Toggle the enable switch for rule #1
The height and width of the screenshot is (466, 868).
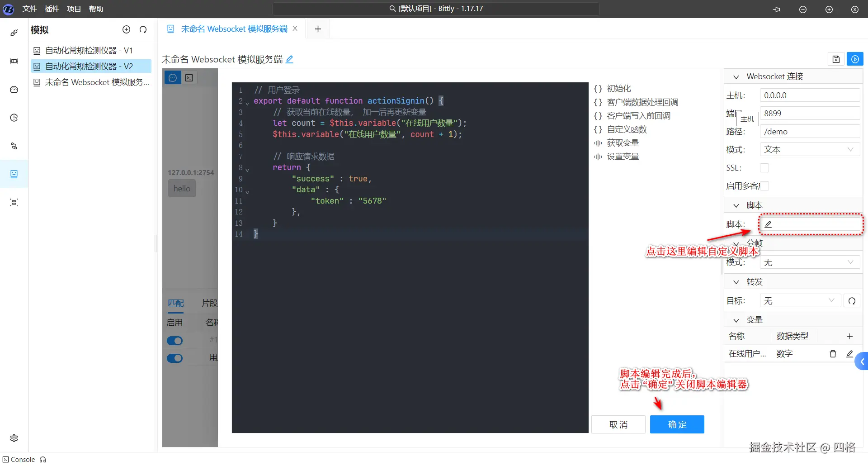click(x=175, y=341)
